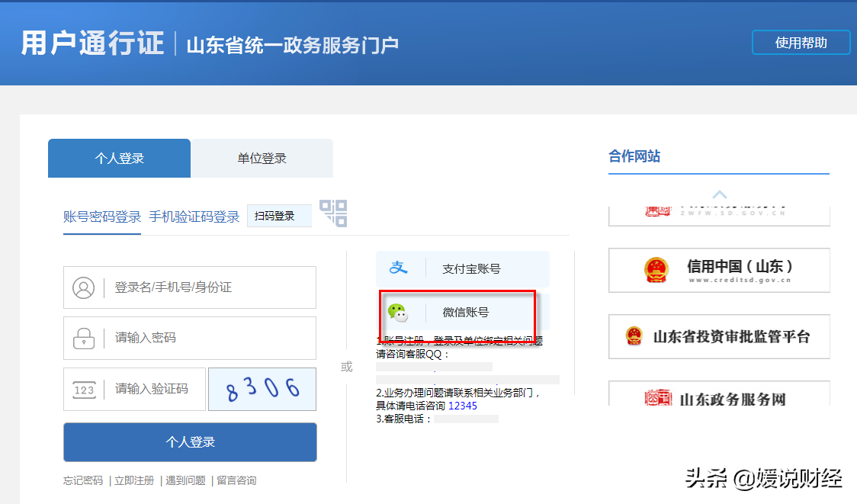Click 立即注册 link
The image size is (857, 504).
pos(134,480)
